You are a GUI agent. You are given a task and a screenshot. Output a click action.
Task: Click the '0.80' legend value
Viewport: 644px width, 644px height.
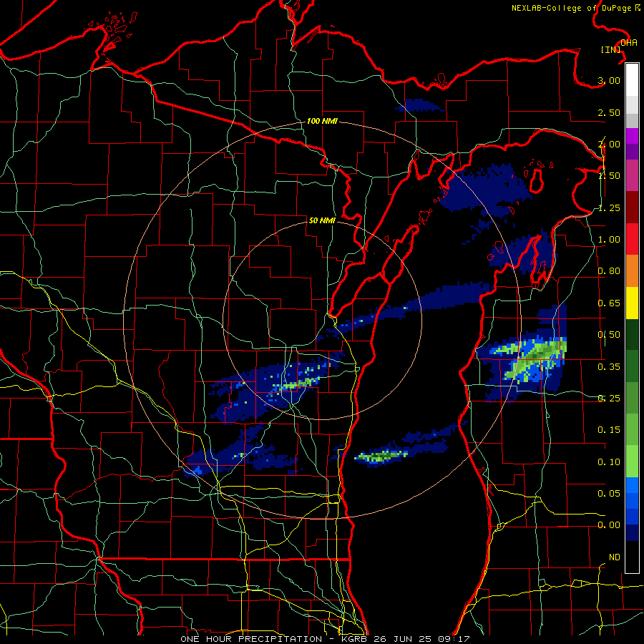coord(609,271)
